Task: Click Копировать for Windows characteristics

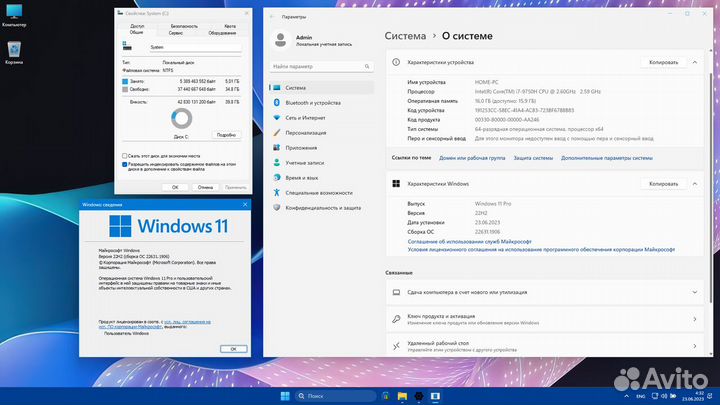Action: pos(663,184)
